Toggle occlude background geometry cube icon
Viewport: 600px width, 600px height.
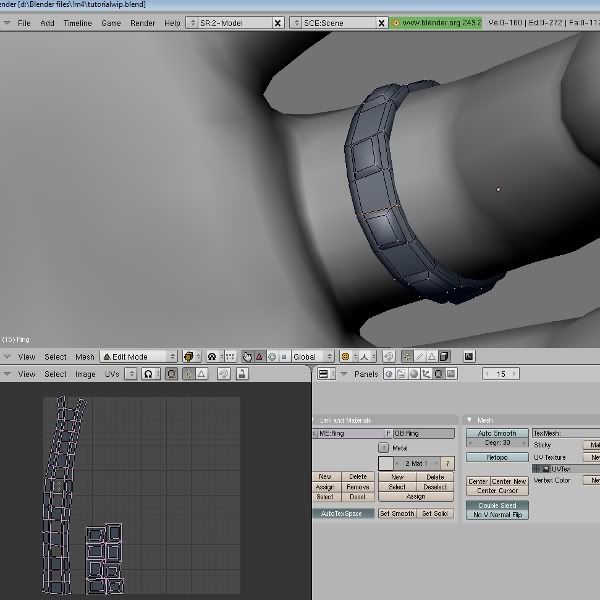coord(444,357)
